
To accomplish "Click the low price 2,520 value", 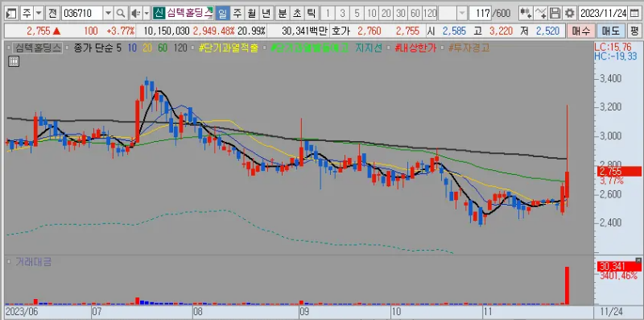I will coord(547,31).
